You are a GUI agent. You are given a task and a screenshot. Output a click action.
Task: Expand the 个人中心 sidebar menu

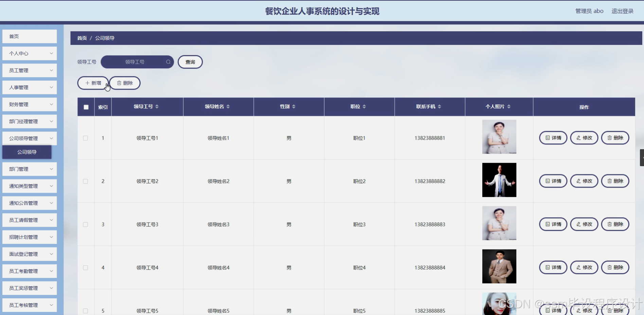point(30,53)
